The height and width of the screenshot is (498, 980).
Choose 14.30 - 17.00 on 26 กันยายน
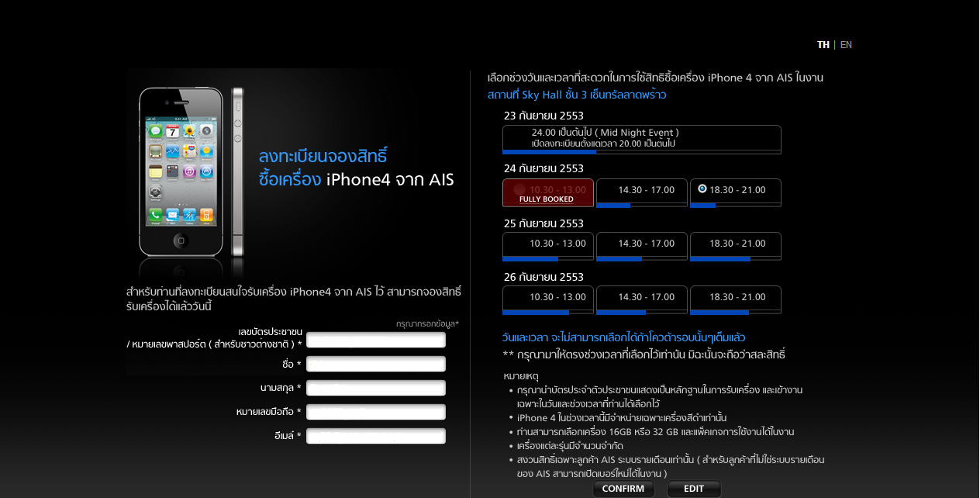[x=642, y=299]
